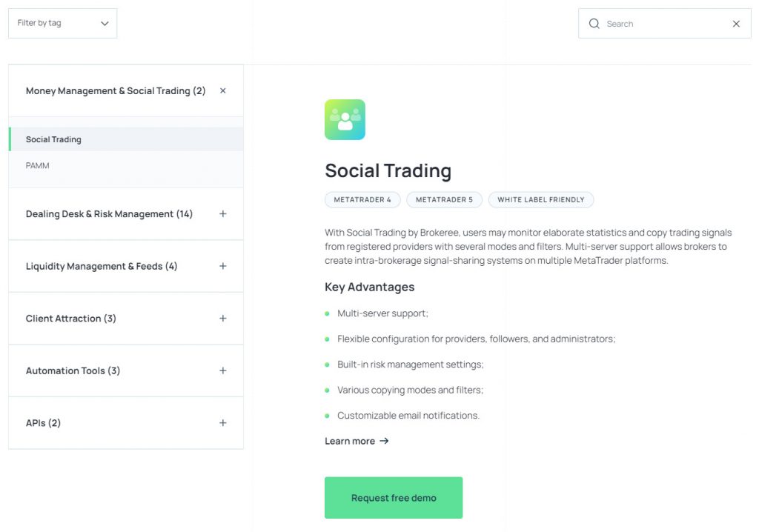Click the MetaTrader 5 tag

pos(444,200)
